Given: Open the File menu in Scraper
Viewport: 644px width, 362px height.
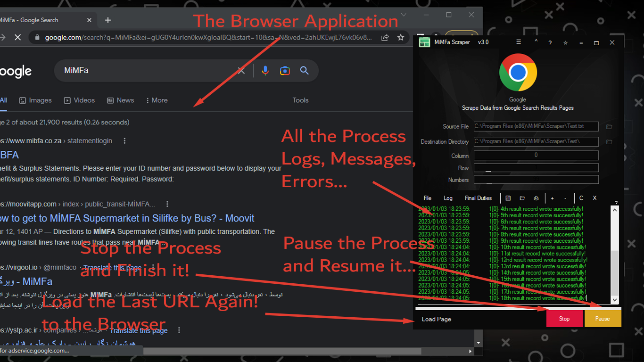Looking at the screenshot, I should (427, 198).
